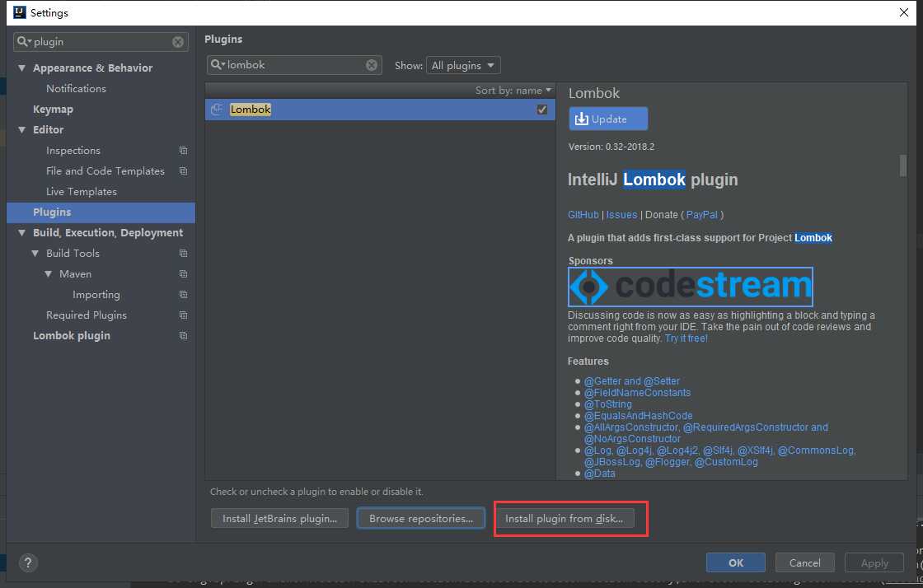923x588 pixels.
Task: Click the description panel scrollbar thumb
Action: (x=903, y=166)
